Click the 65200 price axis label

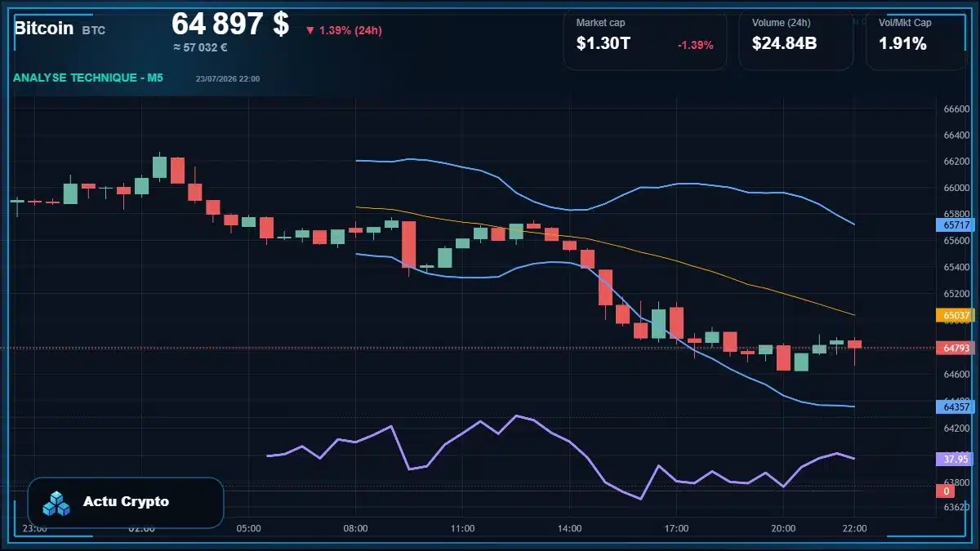pos(956,294)
